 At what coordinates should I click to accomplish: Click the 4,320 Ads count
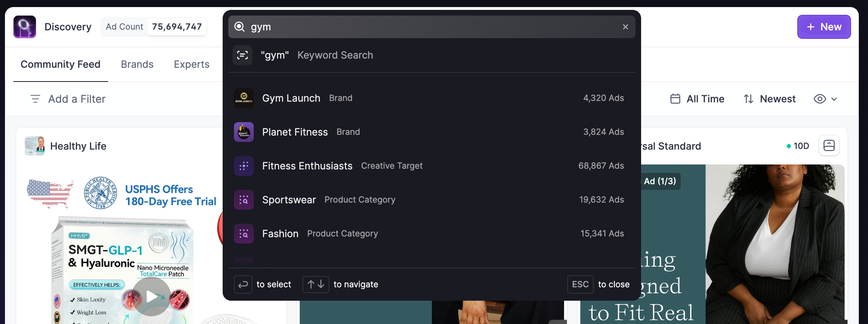point(604,98)
